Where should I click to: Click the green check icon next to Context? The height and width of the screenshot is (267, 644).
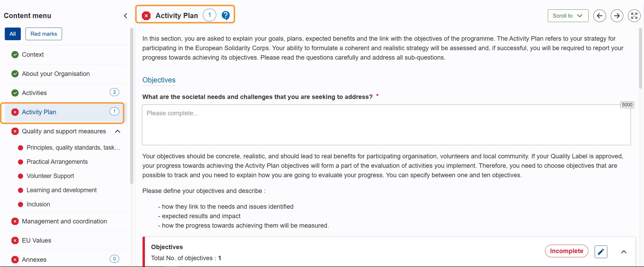(x=15, y=55)
